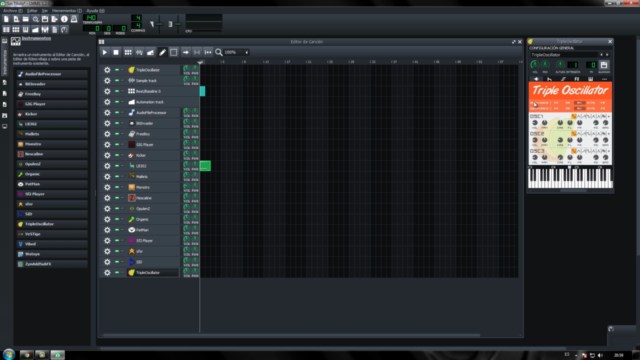
Task: Mute the Automation track
Action: (117, 102)
